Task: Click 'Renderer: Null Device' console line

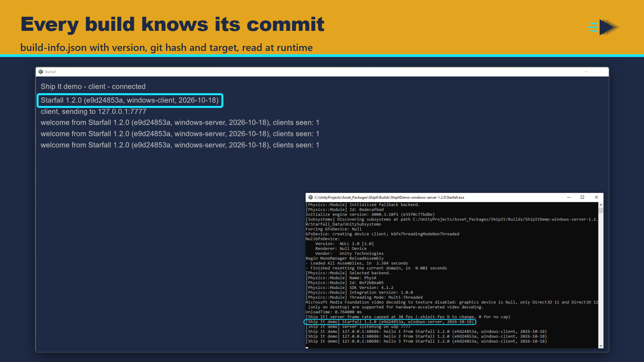Action: click(x=341, y=249)
